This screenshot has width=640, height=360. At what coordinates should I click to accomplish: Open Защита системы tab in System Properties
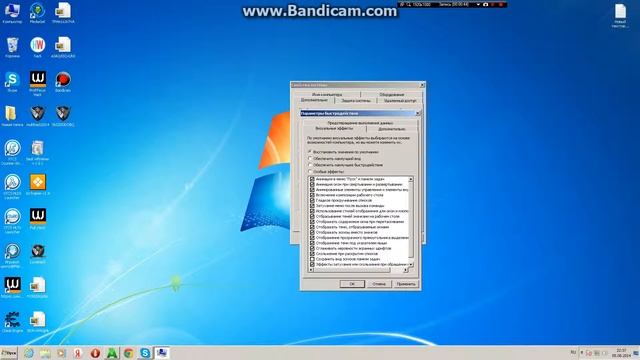point(356,100)
